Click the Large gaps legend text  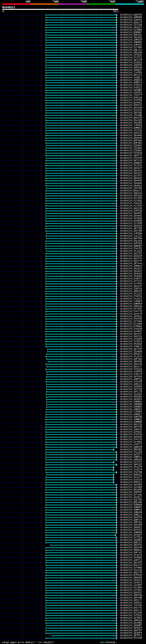pyautogui.click(x=28, y=642)
